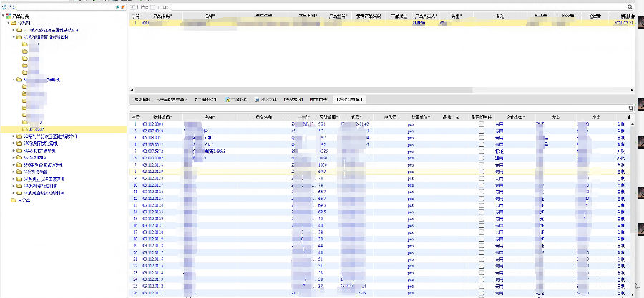Screen dimensions: 644x298
Task: Click the arrow icon at the material grid header's right end
Action: pos(629,116)
